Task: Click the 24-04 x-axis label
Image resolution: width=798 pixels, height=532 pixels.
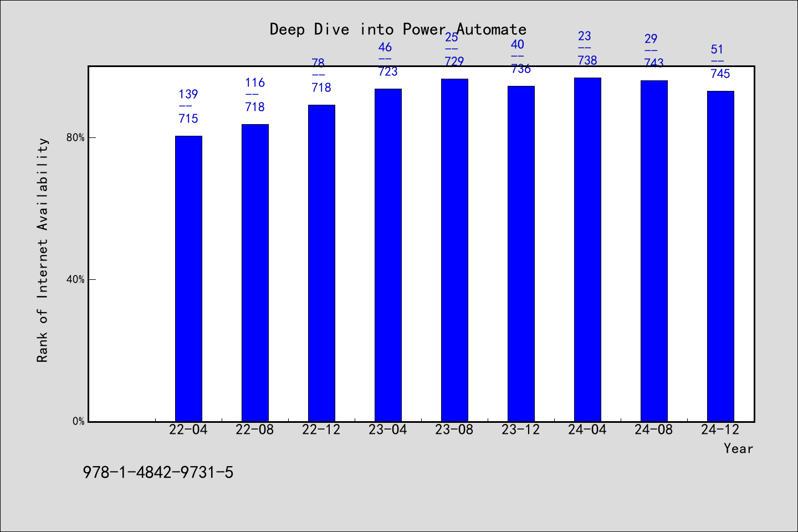Action: [587, 429]
